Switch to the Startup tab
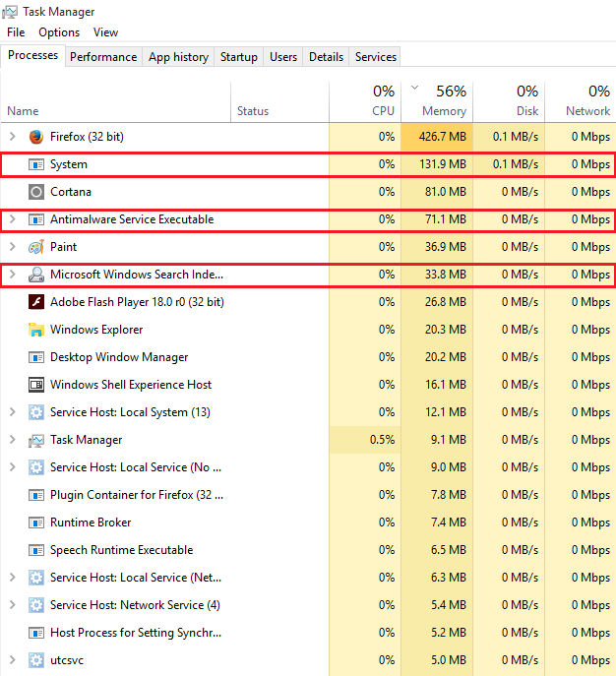The width and height of the screenshot is (616, 676). tap(239, 57)
